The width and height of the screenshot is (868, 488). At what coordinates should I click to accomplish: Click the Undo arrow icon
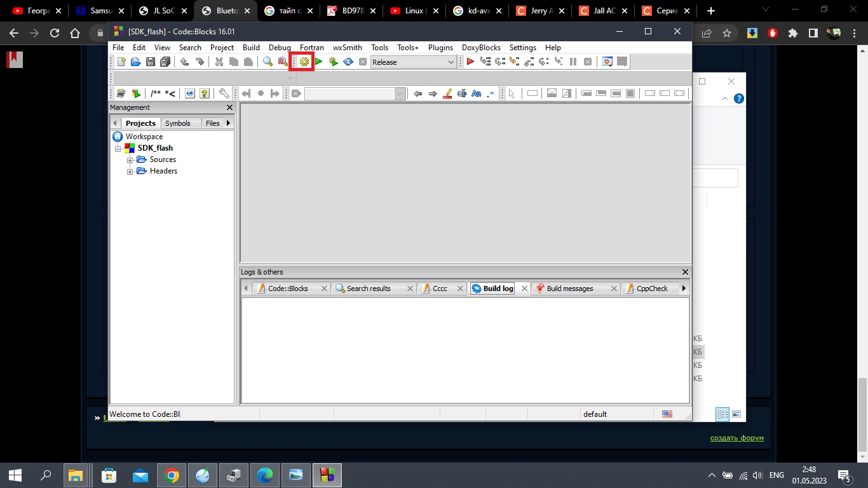click(184, 62)
